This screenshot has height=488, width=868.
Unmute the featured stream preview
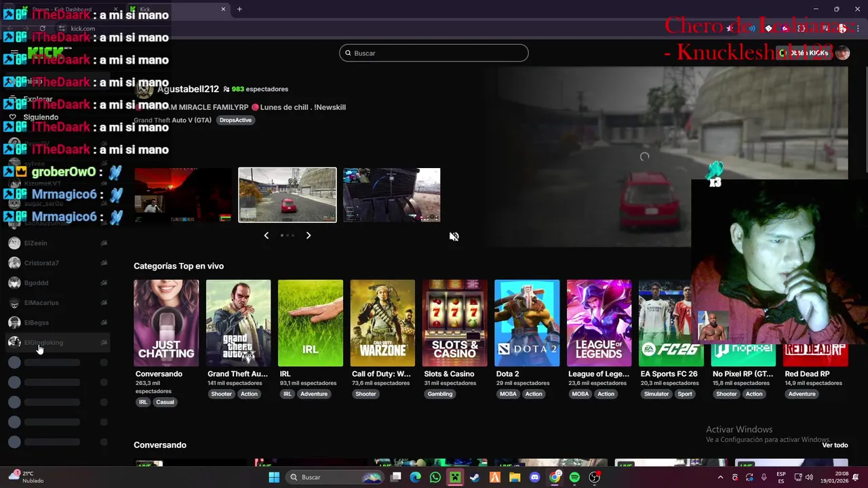pos(454,237)
